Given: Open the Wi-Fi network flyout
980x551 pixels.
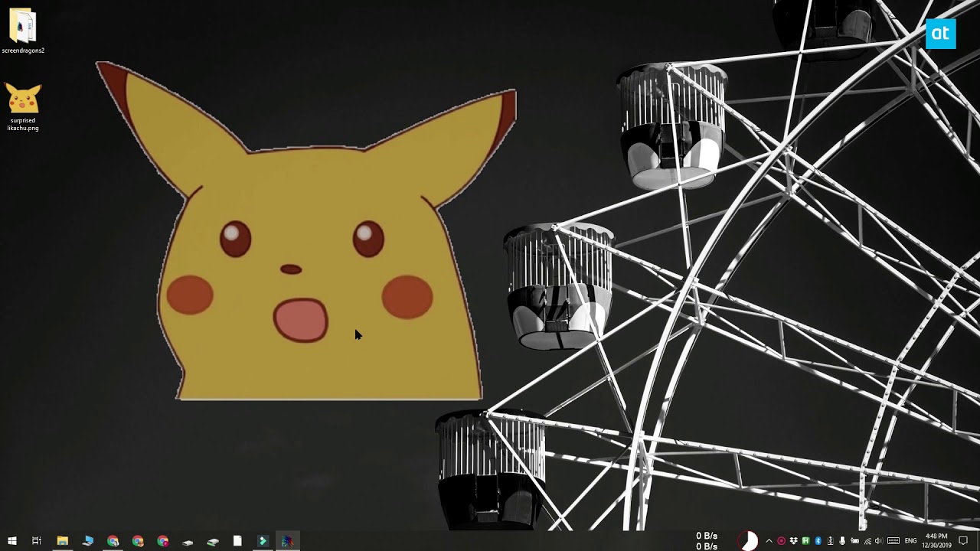Looking at the screenshot, I should 867,541.
